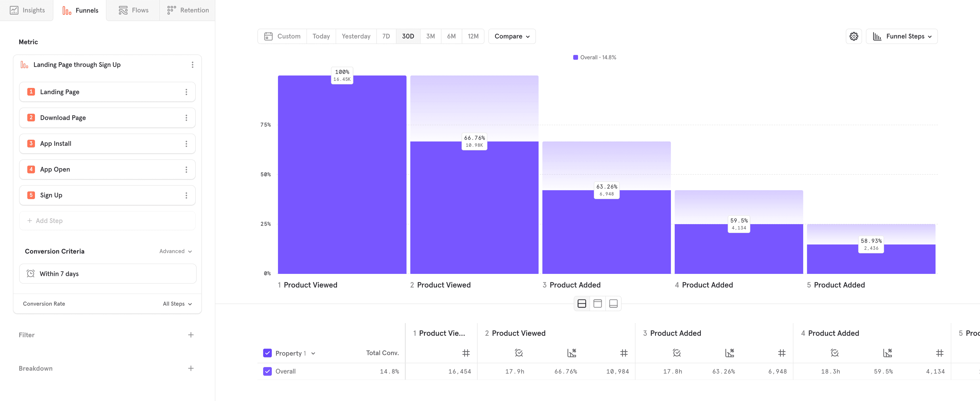Open the Landing Page through Sign Up funnel menu

coord(192,64)
